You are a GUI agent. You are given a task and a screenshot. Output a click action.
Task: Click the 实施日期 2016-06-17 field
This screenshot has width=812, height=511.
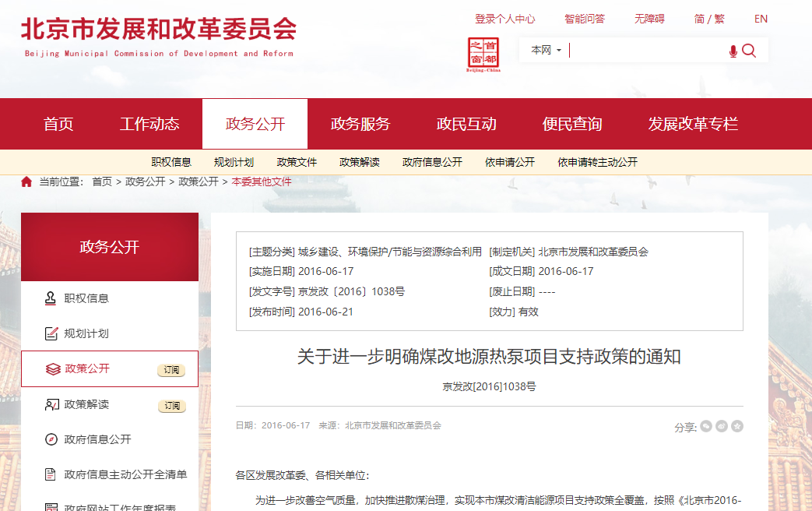pos(301,272)
